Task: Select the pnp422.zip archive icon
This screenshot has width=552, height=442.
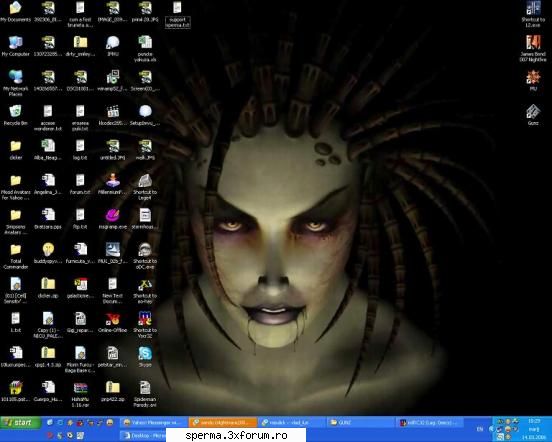Action: click(x=113, y=391)
